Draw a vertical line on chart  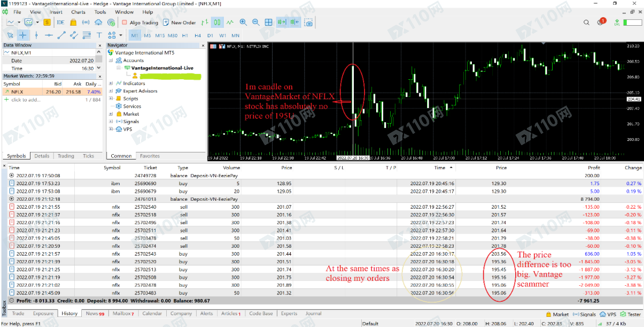[x=36, y=35]
